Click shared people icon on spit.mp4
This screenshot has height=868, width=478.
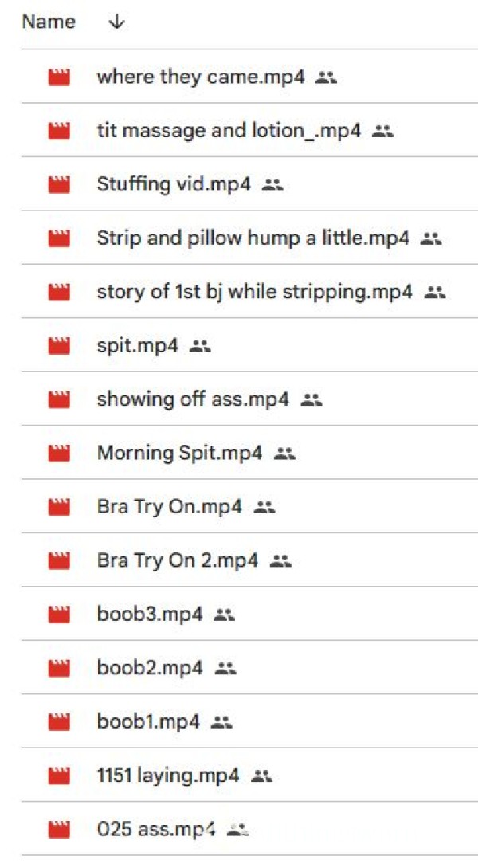(200, 347)
